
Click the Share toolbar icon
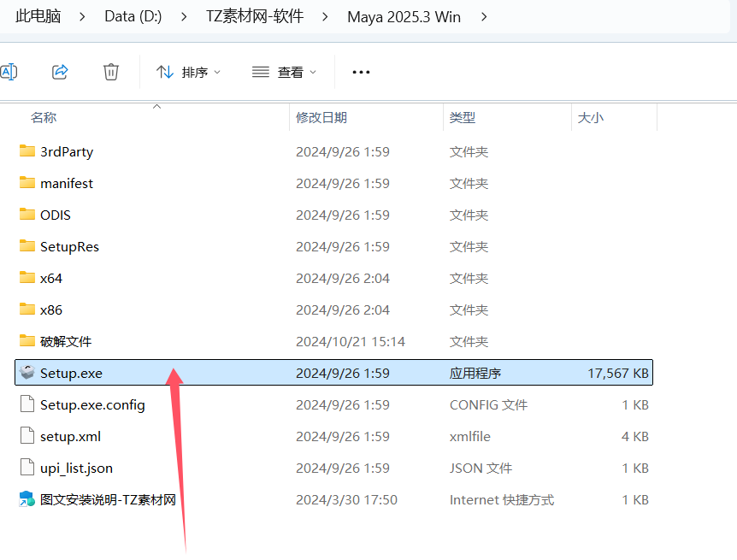pos(60,72)
